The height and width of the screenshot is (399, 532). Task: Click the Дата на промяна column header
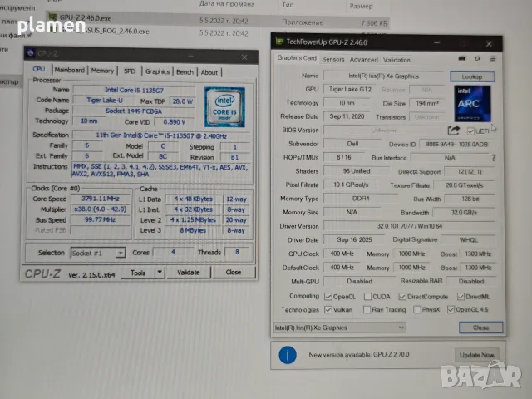[227, 3]
